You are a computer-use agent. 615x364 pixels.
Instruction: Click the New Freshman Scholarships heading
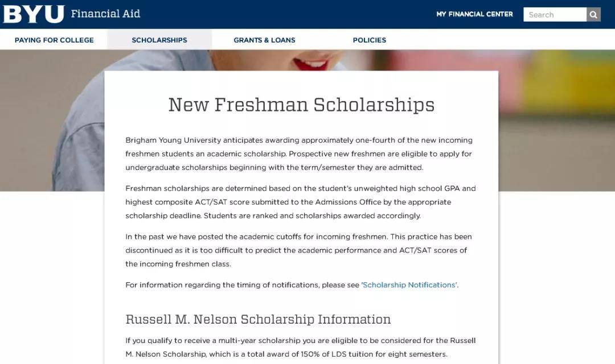click(302, 105)
